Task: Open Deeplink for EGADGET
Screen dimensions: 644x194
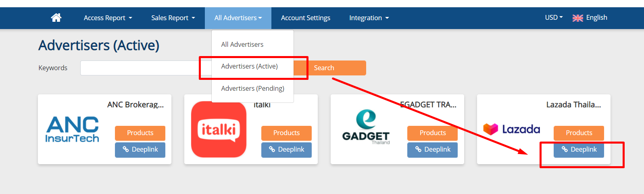Action: (x=432, y=150)
